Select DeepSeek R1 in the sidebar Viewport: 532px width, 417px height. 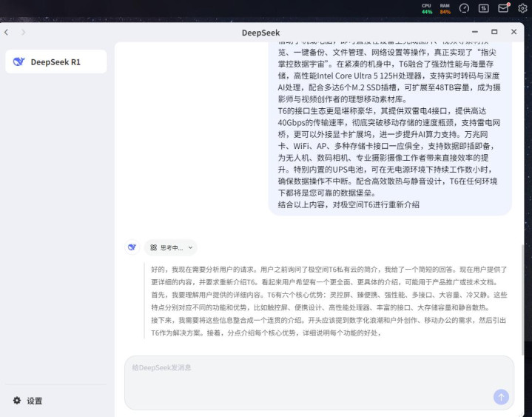(56, 62)
